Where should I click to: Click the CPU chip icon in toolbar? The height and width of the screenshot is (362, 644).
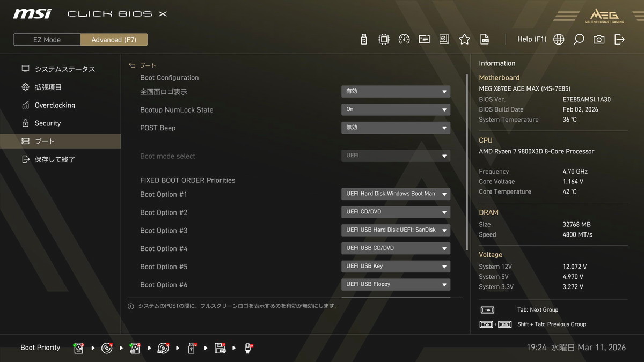click(384, 39)
